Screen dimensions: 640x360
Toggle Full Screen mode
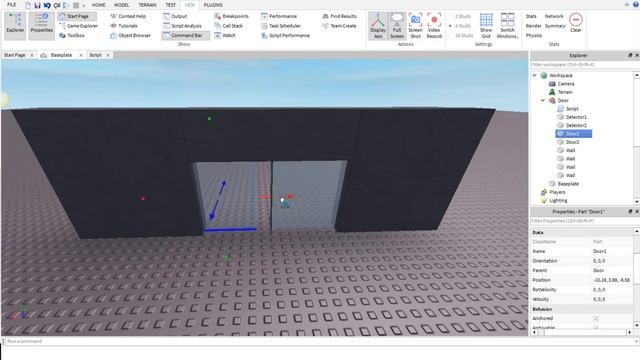[x=397, y=26]
